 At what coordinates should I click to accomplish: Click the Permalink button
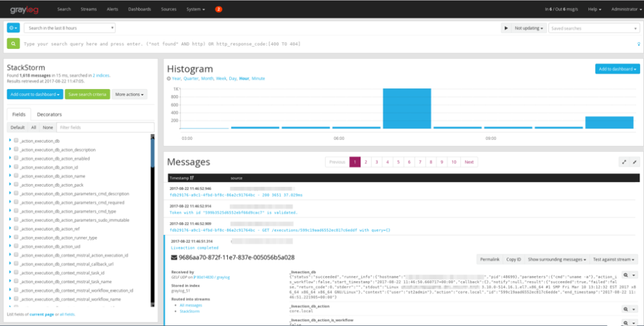click(x=490, y=259)
